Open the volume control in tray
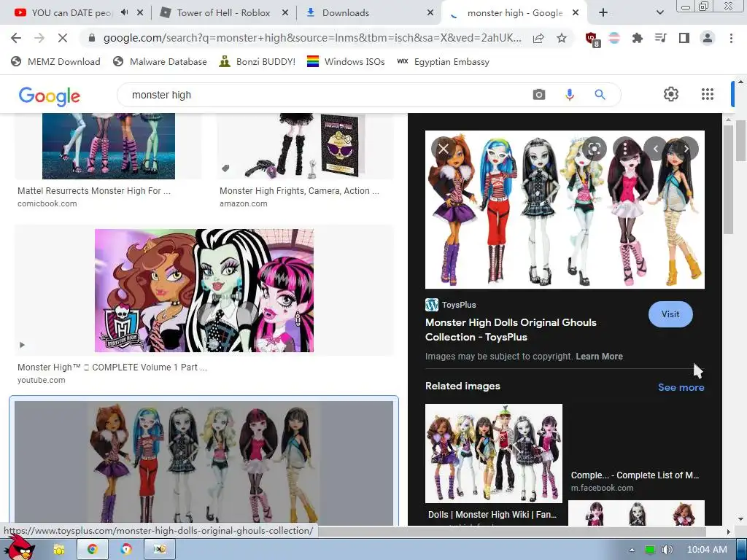This screenshot has width=747, height=560. (667, 550)
